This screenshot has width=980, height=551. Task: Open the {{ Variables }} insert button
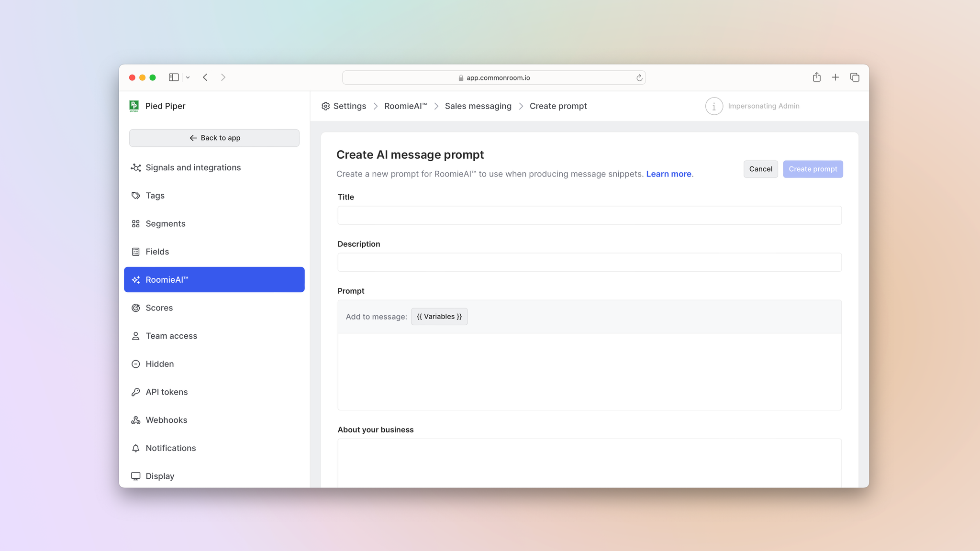point(439,317)
